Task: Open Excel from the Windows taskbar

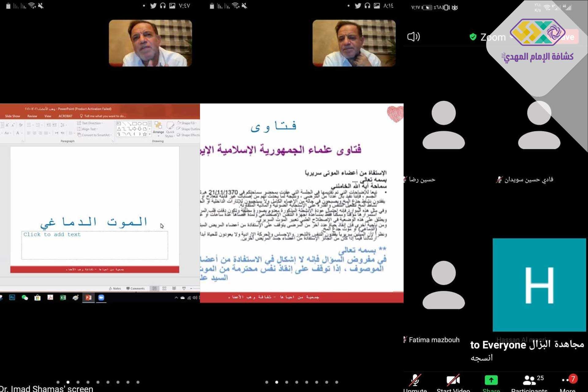Action: pos(63,297)
